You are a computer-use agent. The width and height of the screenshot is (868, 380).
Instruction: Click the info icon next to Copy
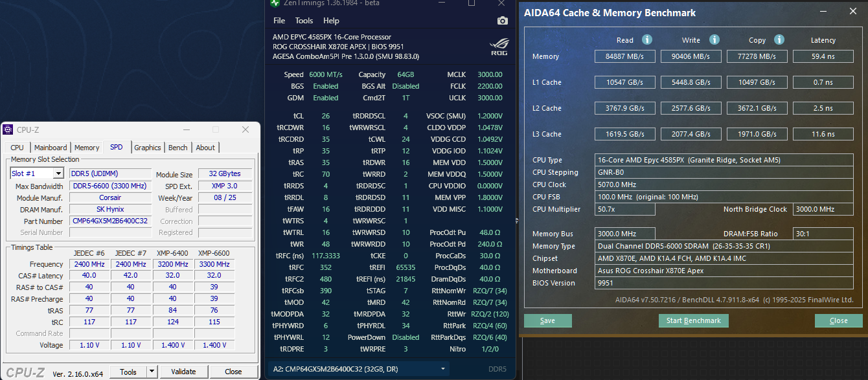779,40
